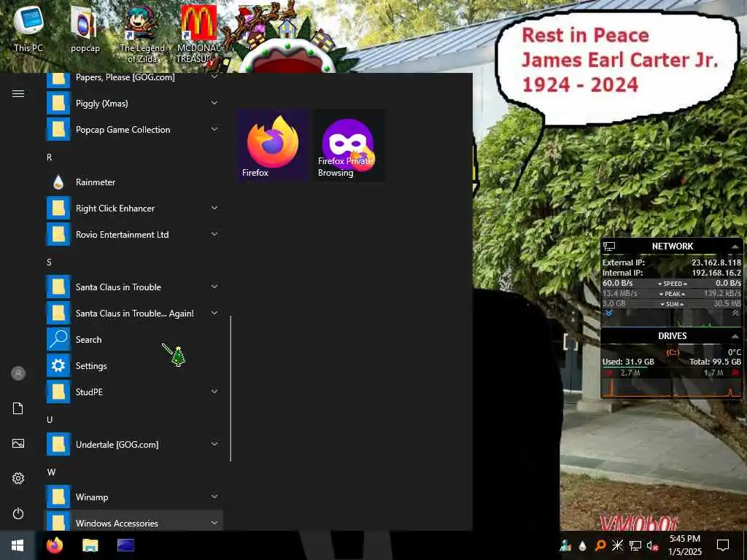Open the Search app entry
This screenshot has width=747, height=560.
click(x=133, y=340)
